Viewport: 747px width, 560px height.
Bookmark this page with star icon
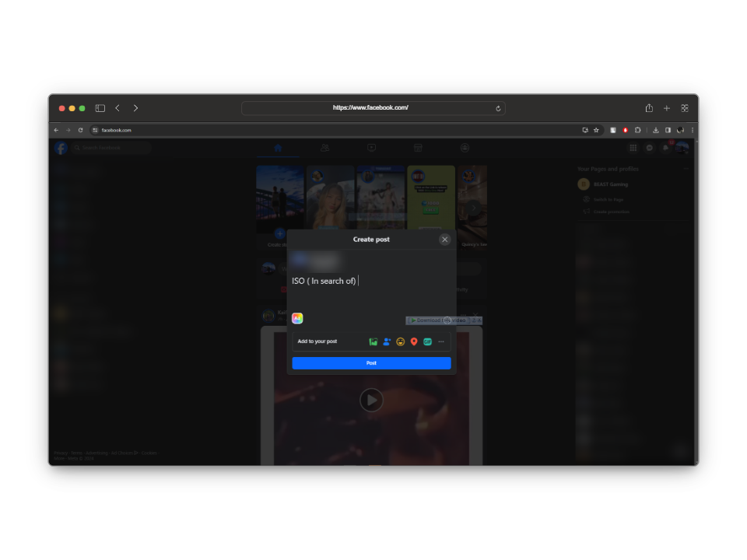click(596, 130)
